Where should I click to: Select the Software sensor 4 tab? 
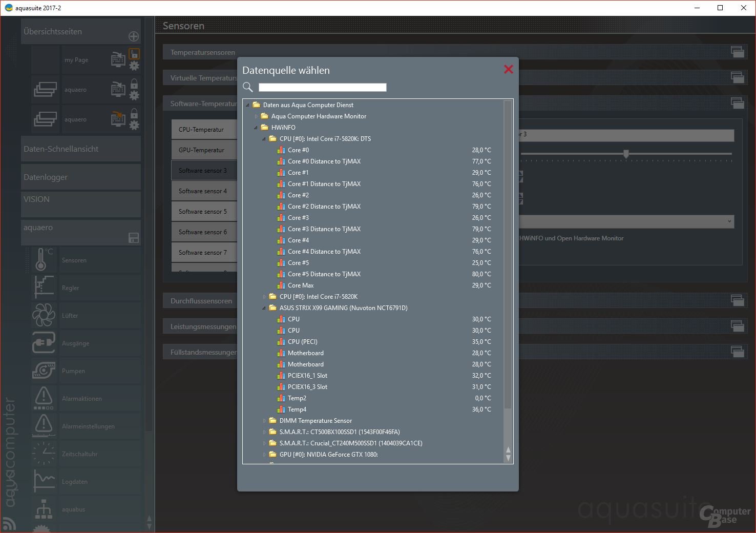tap(204, 191)
